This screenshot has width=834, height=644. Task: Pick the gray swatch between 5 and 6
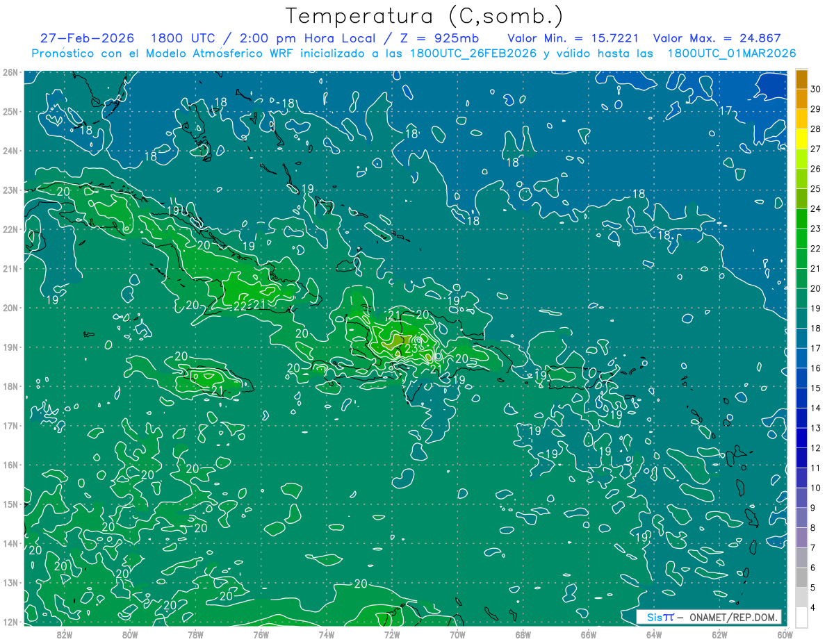tap(801, 577)
